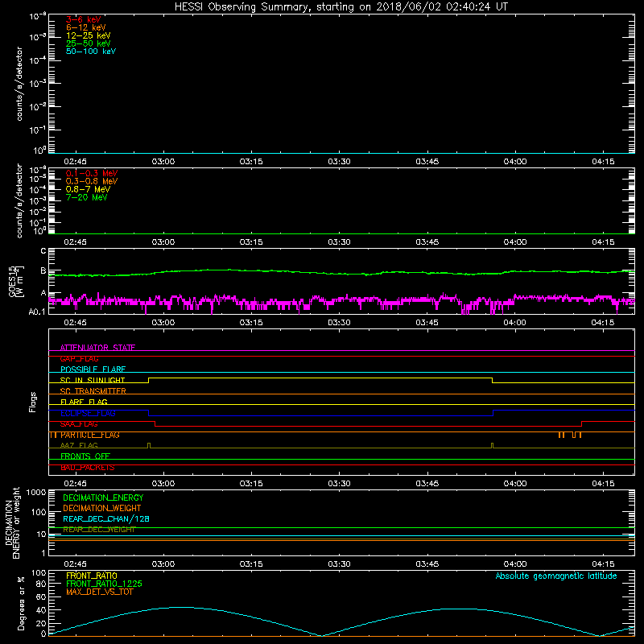Select the SC_TRANSMITTER flag label
The image size is (644, 644).
[x=93, y=391]
